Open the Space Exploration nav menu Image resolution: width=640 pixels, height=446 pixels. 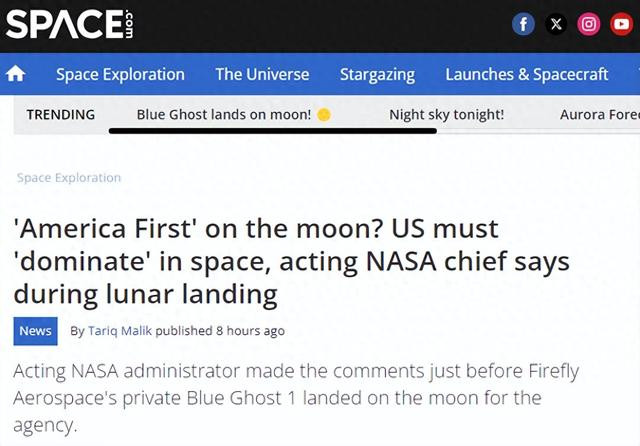[x=120, y=74]
